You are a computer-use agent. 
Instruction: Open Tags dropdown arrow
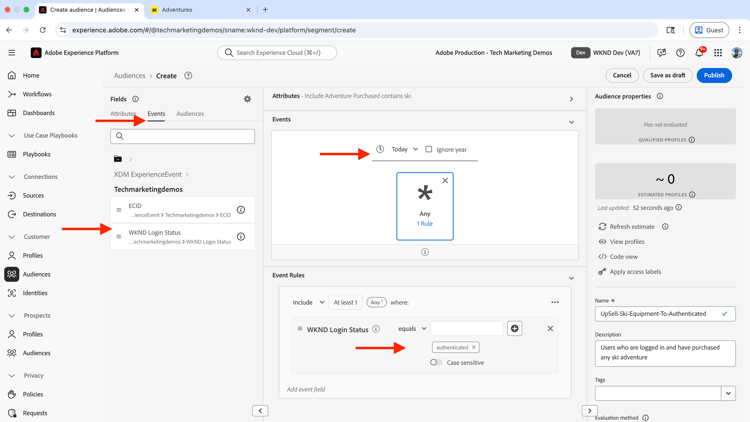coord(728,394)
